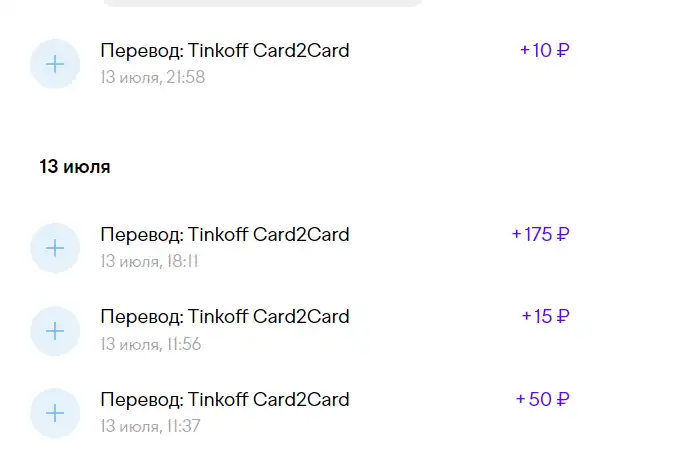View the Card2Card transfer title made at 11:37

point(225,399)
